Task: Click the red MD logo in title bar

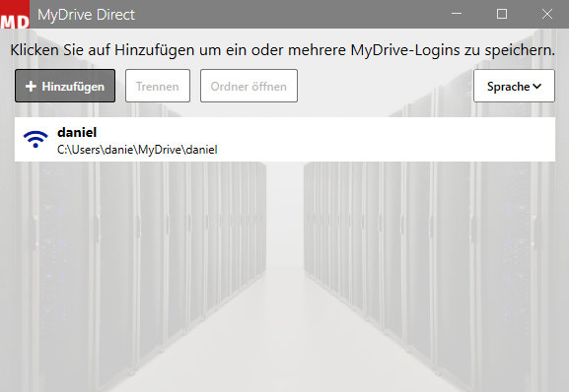Action: point(15,15)
